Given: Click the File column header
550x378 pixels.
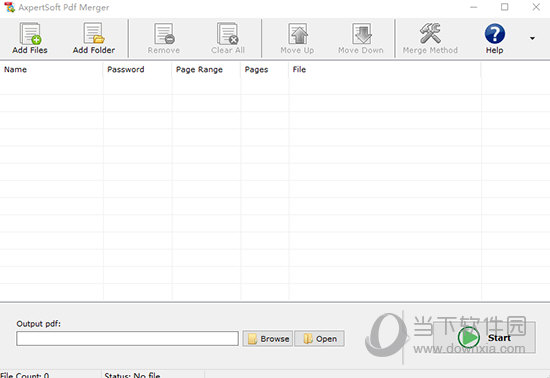Looking at the screenshot, I should (x=385, y=69).
